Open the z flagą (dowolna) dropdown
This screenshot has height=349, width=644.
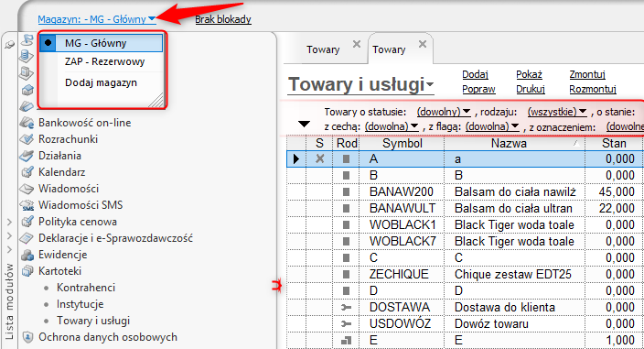coord(492,126)
